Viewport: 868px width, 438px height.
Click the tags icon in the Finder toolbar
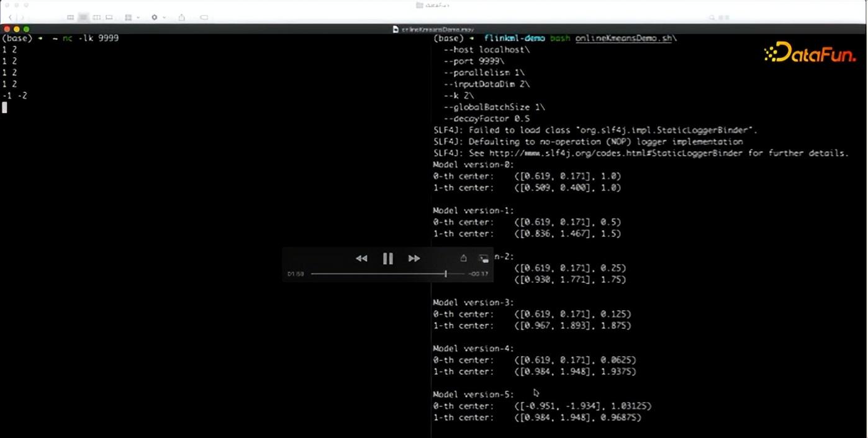(x=205, y=17)
